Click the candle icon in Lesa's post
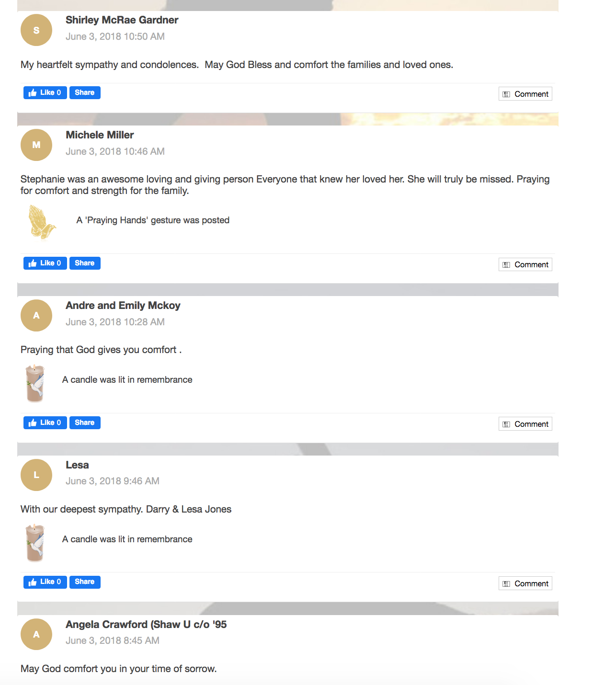This screenshot has height=685, width=616. (35, 543)
